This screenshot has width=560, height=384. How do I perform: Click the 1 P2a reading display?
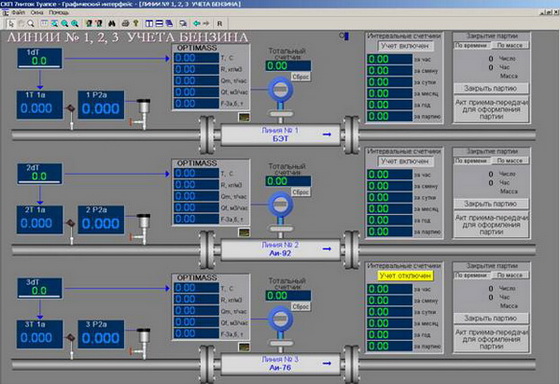click(x=101, y=105)
